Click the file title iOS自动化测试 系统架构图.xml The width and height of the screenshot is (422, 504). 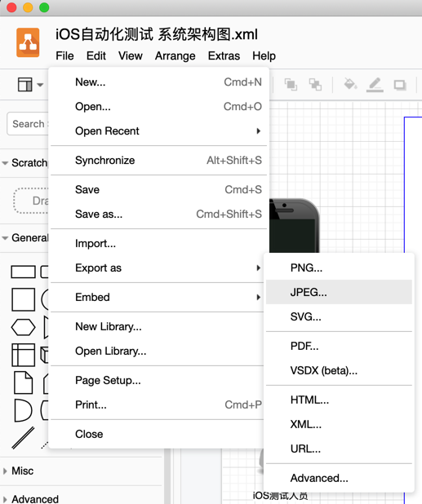[x=157, y=34]
